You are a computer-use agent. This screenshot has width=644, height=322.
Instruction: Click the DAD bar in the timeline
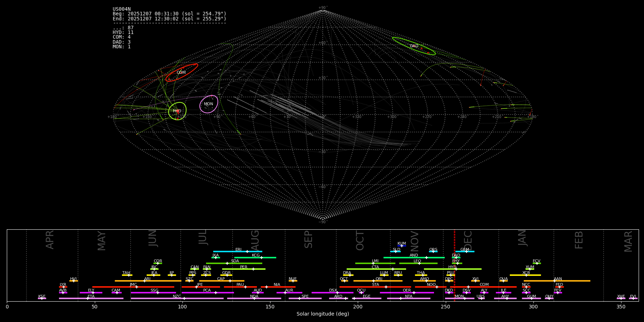tap(456, 257)
